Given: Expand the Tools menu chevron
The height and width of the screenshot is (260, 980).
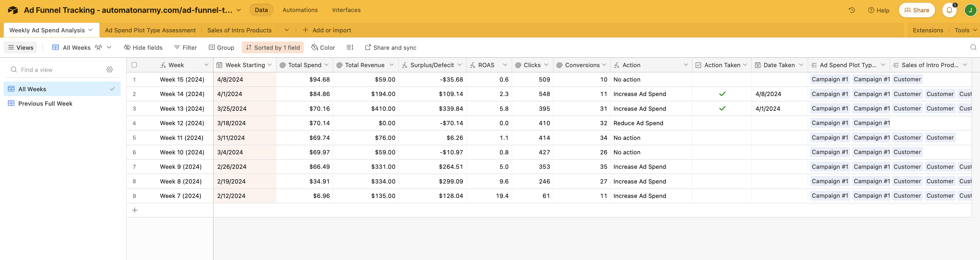Looking at the screenshot, I should pyautogui.click(x=975, y=30).
